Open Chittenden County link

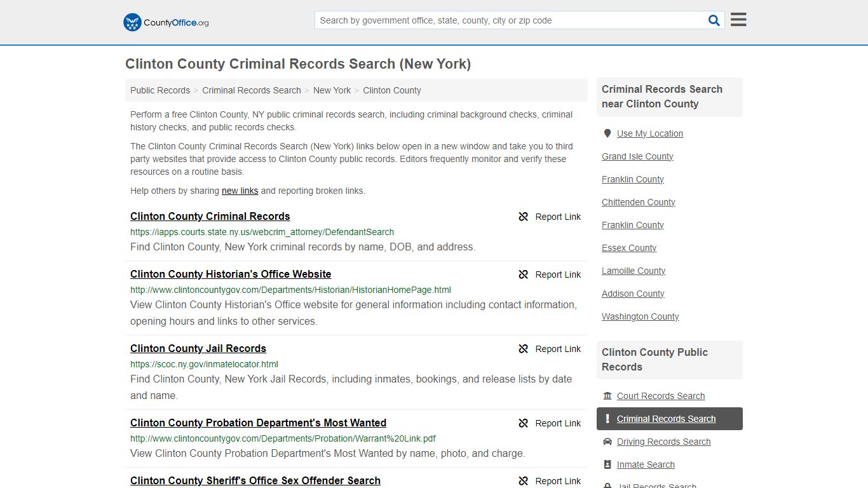click(639, 202)
